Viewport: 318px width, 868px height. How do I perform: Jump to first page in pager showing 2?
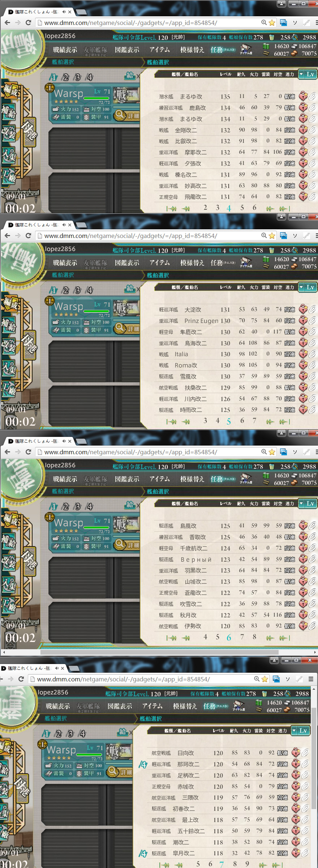[172, 209]
